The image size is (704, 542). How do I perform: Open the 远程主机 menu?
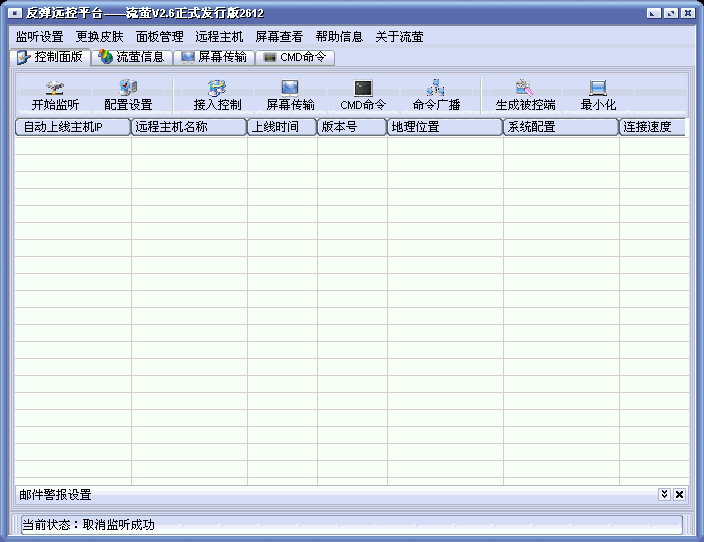pyautogui.click(x=219, y=36)
